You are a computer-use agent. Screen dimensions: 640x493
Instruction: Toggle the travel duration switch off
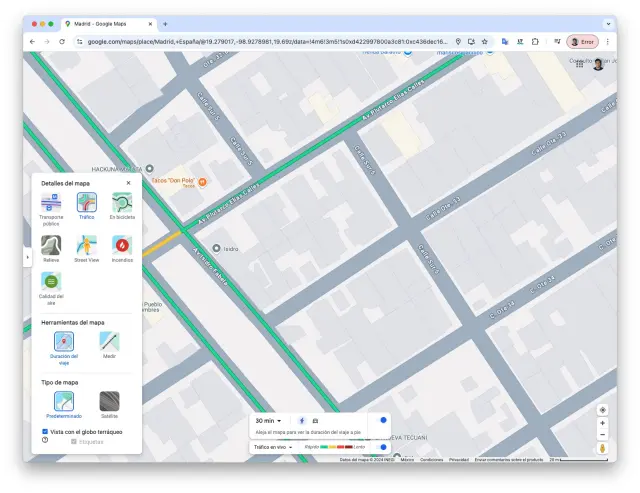click(x=381, y=420)
